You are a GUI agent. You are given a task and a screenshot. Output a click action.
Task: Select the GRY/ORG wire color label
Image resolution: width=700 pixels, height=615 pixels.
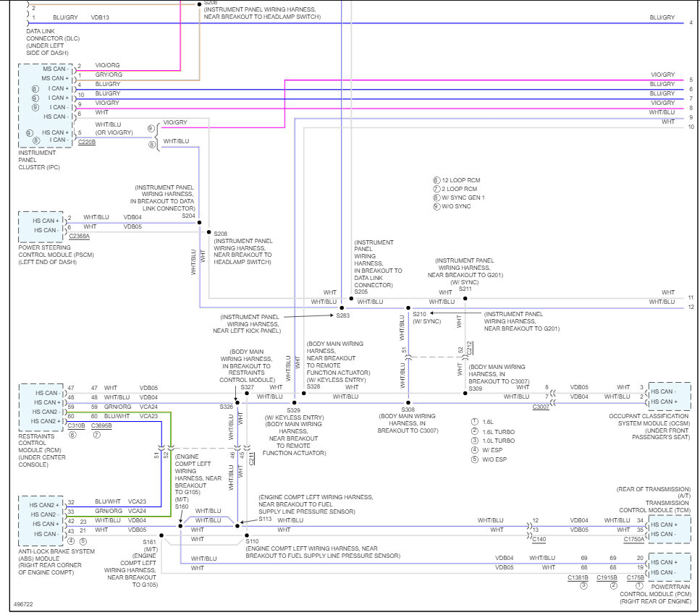[109, 75]
